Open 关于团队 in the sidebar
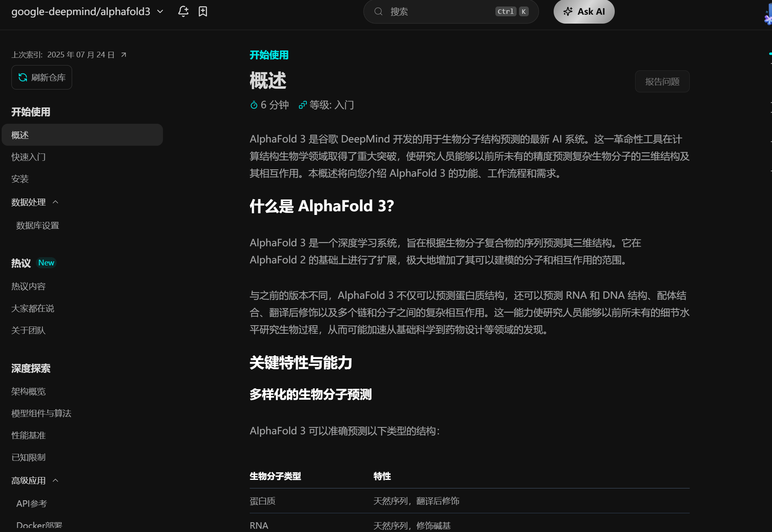Viewport: 772px width, 532px height. tap(29, 330)
